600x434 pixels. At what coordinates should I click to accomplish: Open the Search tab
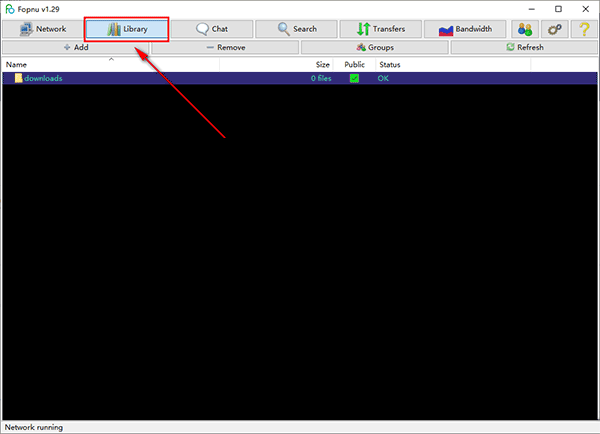[x=296, y=29]
